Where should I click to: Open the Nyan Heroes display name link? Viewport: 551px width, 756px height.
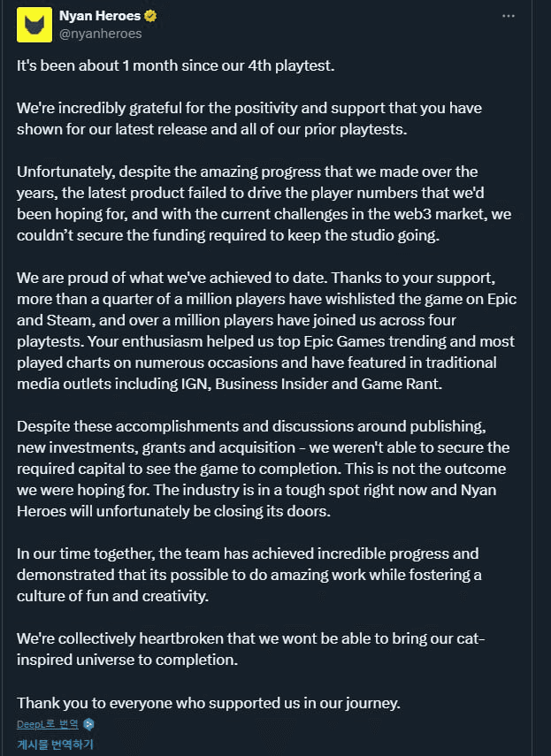(100, 16)
